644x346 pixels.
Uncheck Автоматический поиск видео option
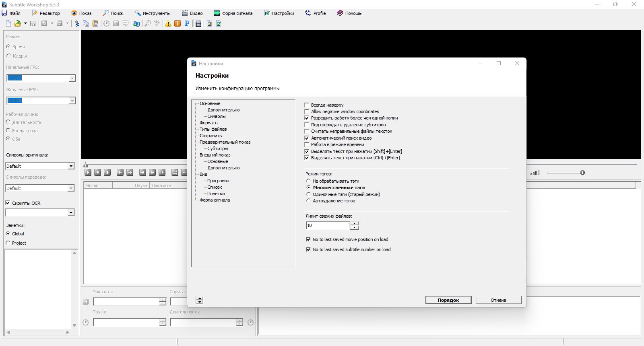click(307, 138)
